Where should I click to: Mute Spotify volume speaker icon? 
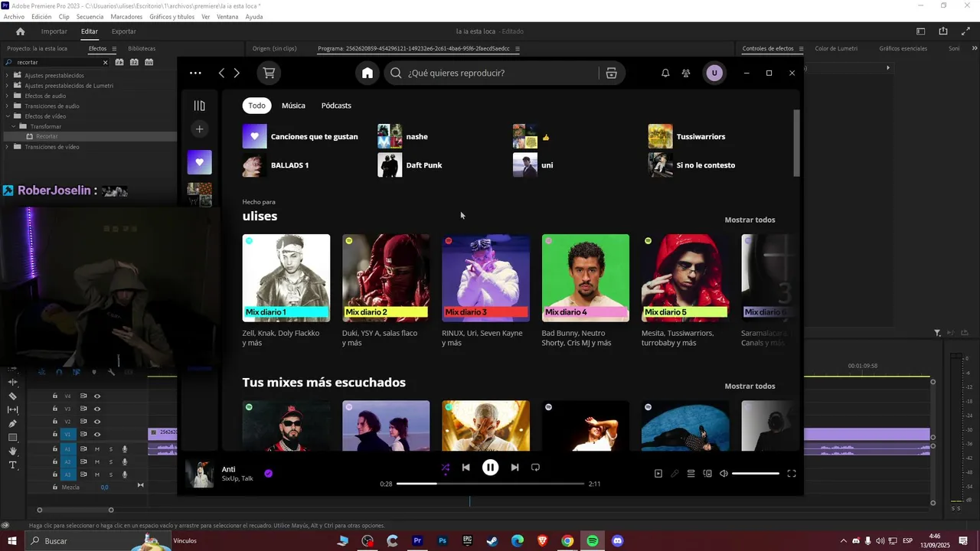pos(724,474)
